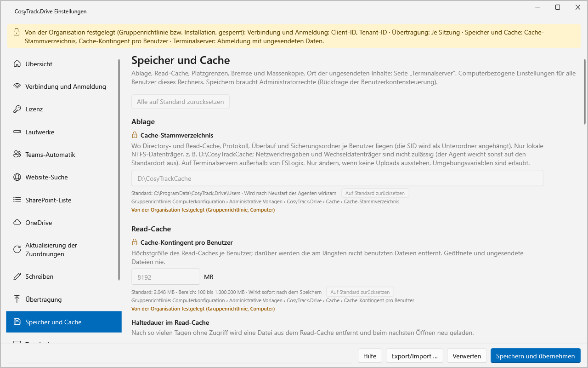Click the cloud icon next to OneDrive
Viewport: 588px width, 368px height.
point(17,223)
